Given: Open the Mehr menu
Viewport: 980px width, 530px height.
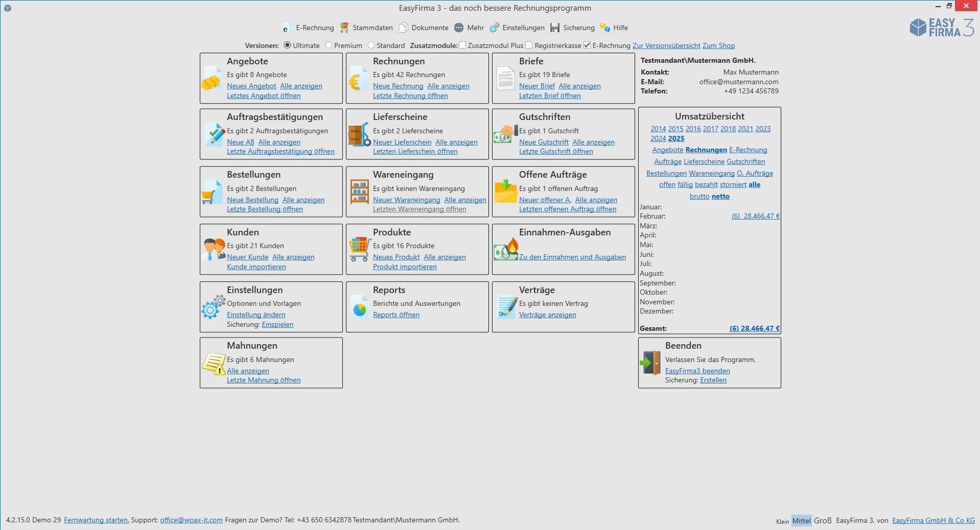Looking at the screenshot, I should [469, 28].
